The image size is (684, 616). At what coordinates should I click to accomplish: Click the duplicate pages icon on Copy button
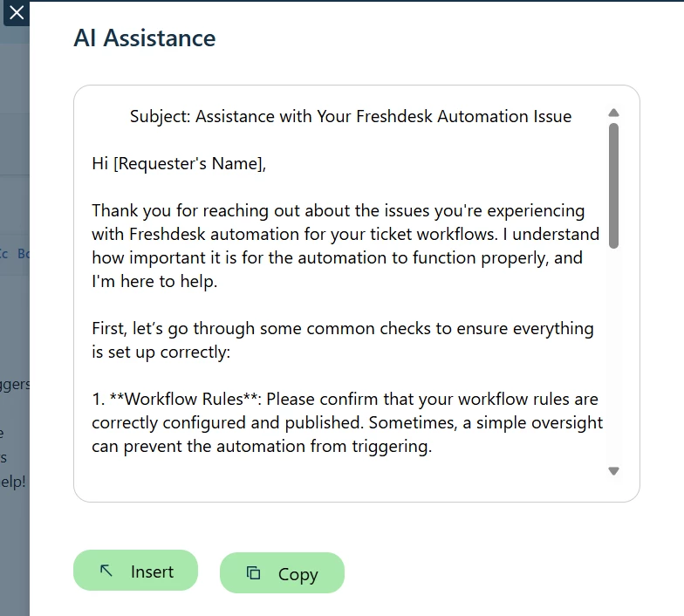(x=253, y=572)
